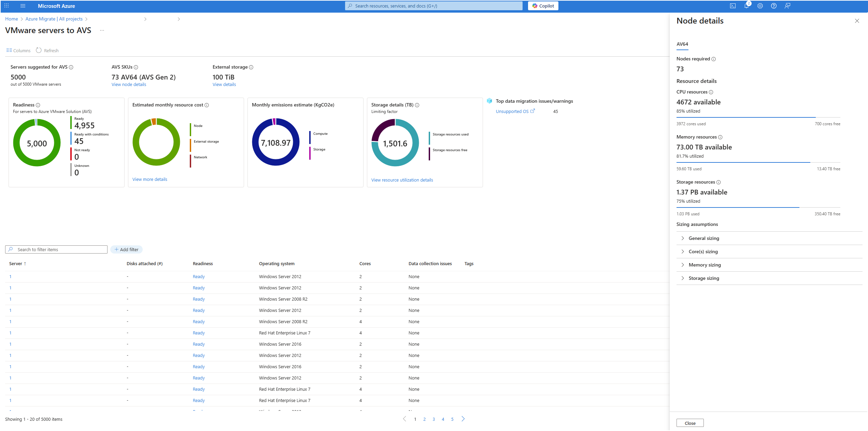Click the CPU resources utilization bar

coord(758,117)
